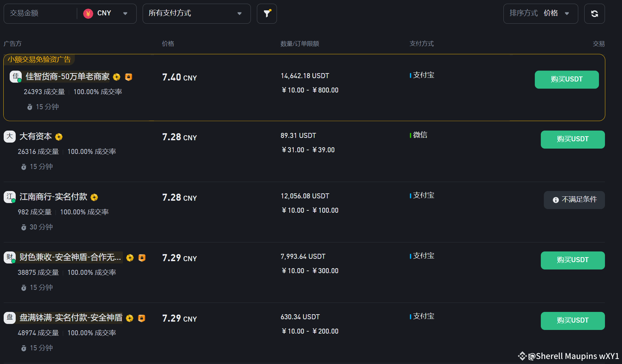Click 购买USDT button for 大有资本
The height and width of the screenshot is (364, 622).
pos(573,139)
